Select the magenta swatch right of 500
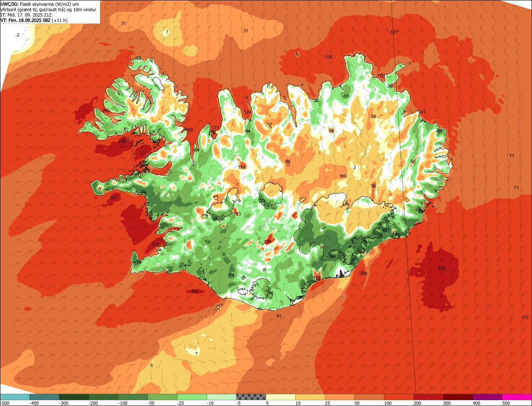Viewport: 532px width, 406px height. pos(517,397)
